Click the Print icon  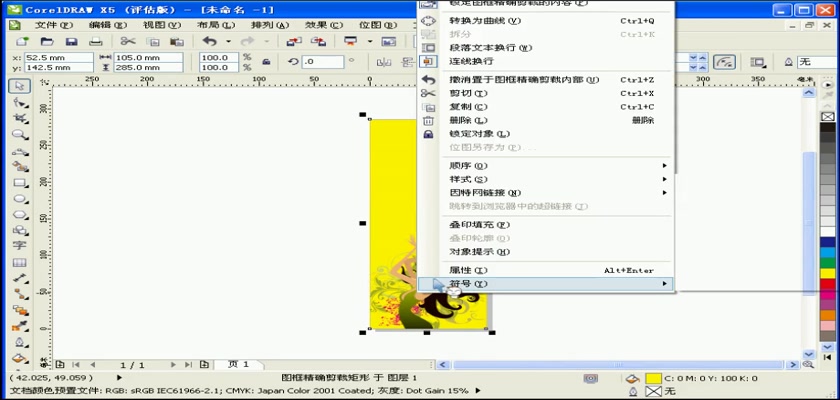95,41
